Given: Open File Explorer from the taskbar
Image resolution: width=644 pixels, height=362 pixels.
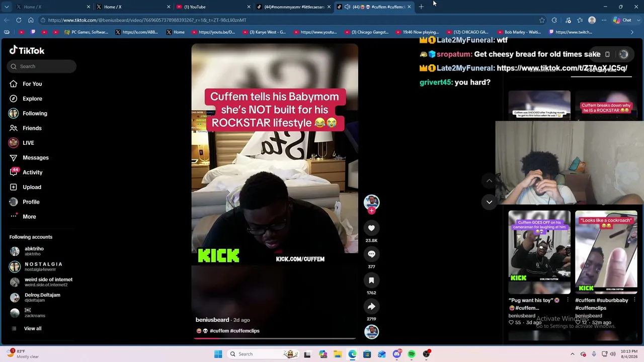Looking at the screenshot, I should [338, 354].
